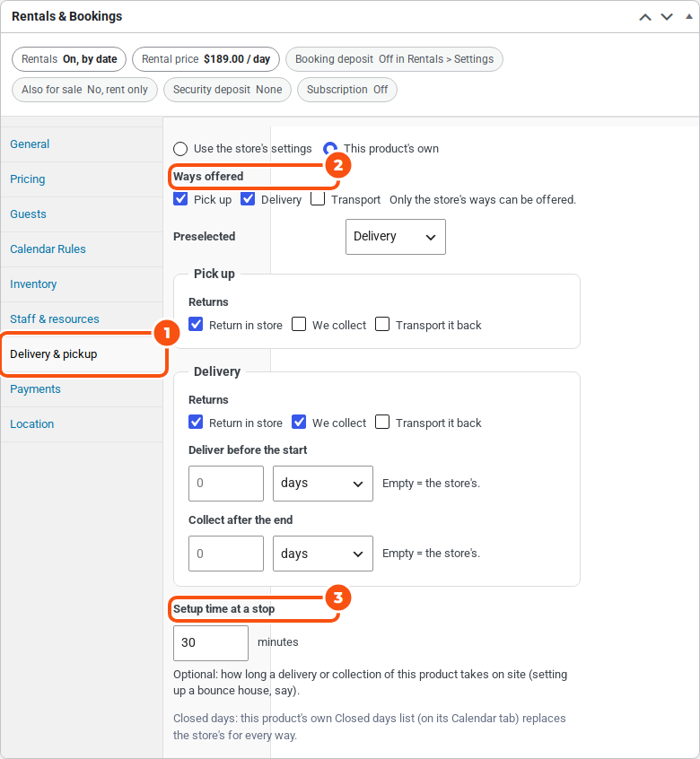
Task: Click the Rentals On, by date pill
Action: pos(69,59)
